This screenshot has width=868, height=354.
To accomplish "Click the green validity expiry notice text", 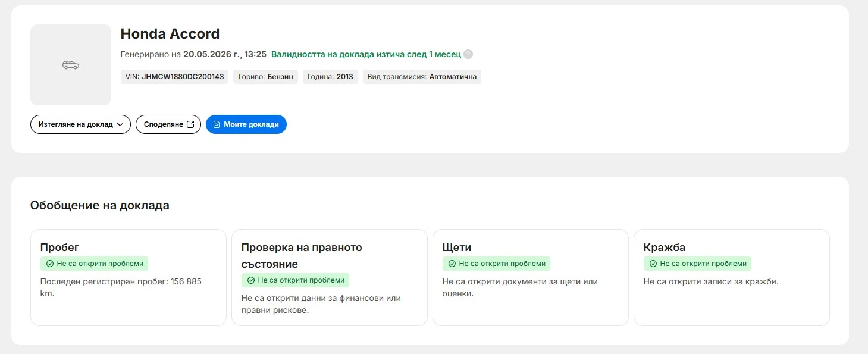I will (x=366, y=54).
